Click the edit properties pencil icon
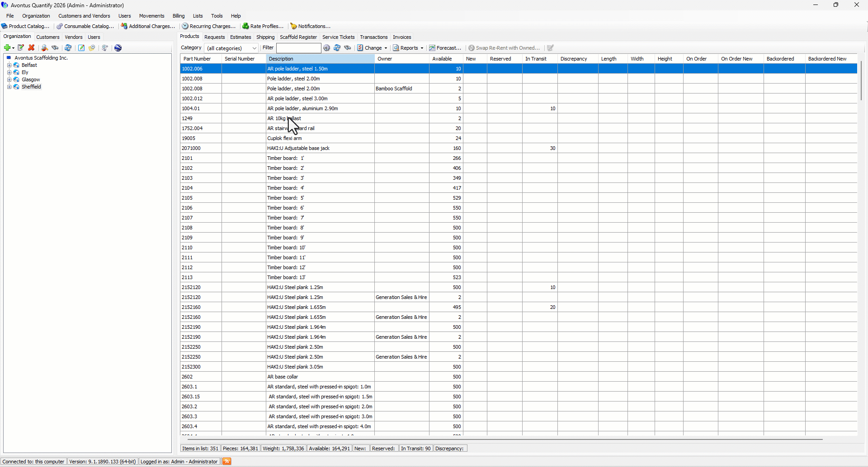Screen dimensions: 868x467 [x=21, y=48]
